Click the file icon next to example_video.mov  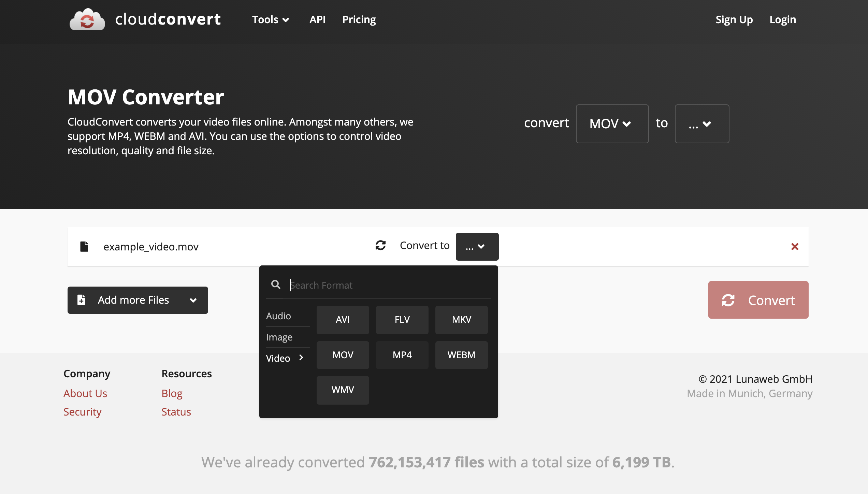click(84, 246)
